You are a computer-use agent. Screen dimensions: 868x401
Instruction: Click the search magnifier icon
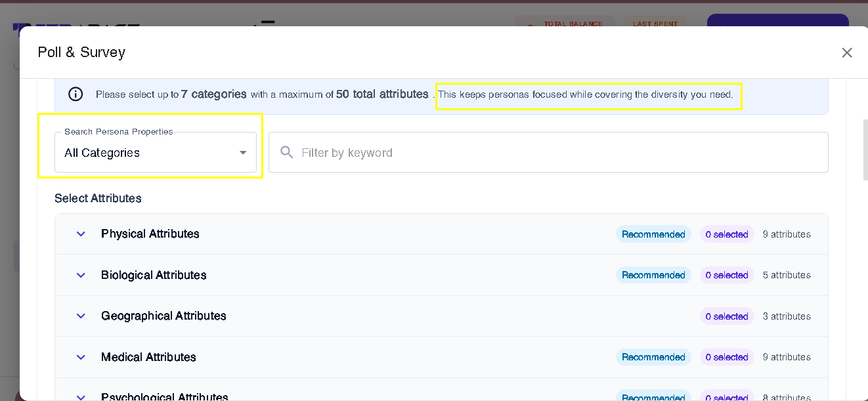point(286,152)
